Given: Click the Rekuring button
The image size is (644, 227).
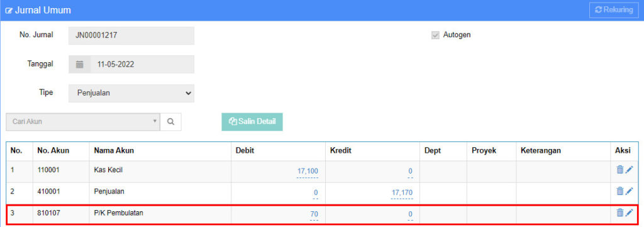Looking at the screenshot, I should pyautogui.click(x=614, y=10).
